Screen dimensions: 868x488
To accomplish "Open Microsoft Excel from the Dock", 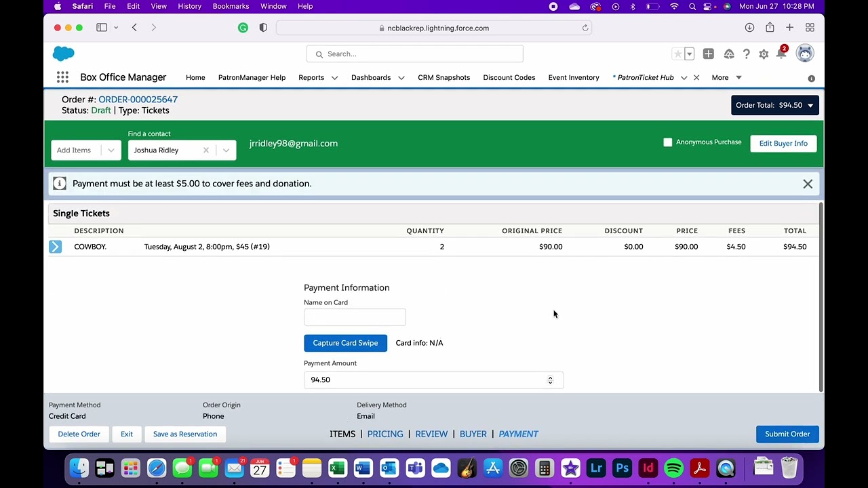I will 337,468.
